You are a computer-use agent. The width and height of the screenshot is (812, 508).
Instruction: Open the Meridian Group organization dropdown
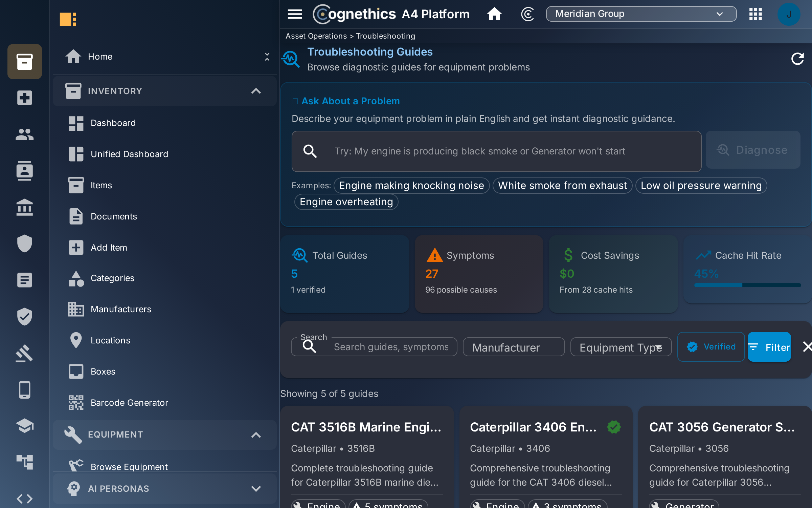[x=641, y=14]
